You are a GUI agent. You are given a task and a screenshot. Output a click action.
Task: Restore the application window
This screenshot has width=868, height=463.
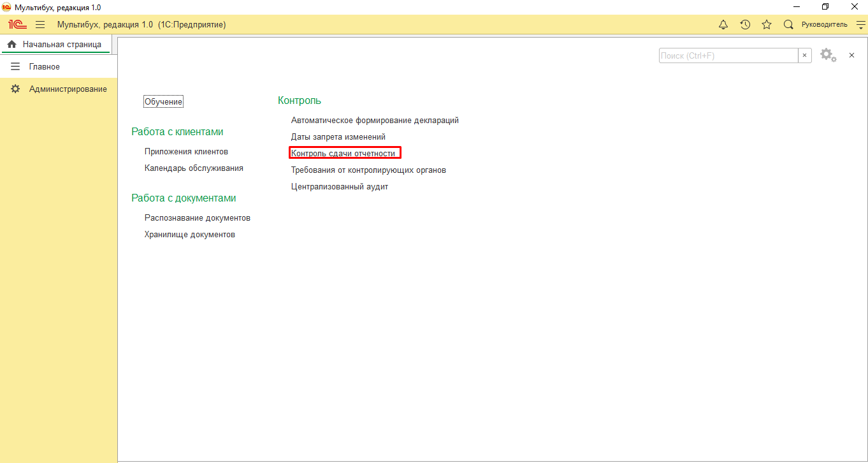click(x=825, y=6)
